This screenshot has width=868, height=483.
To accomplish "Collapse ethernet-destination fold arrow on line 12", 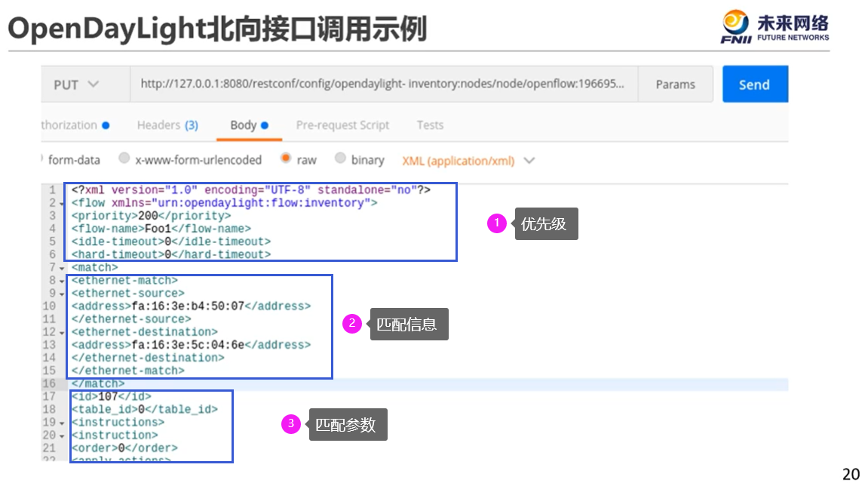I will 61,333.
